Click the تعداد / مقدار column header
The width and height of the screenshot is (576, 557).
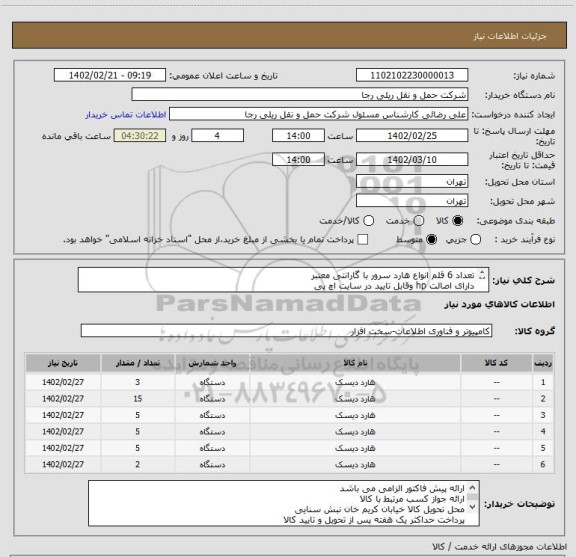click(x=137, y=363)
